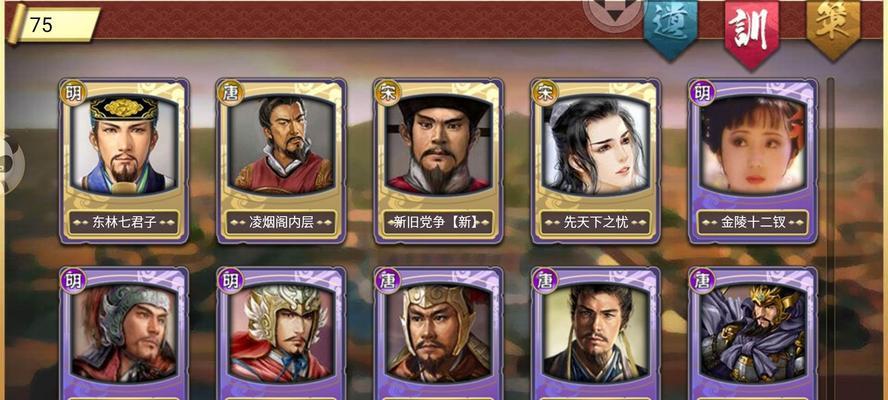
Task: Select the winged golden helmet general card
Action: (x=281, y=333)
